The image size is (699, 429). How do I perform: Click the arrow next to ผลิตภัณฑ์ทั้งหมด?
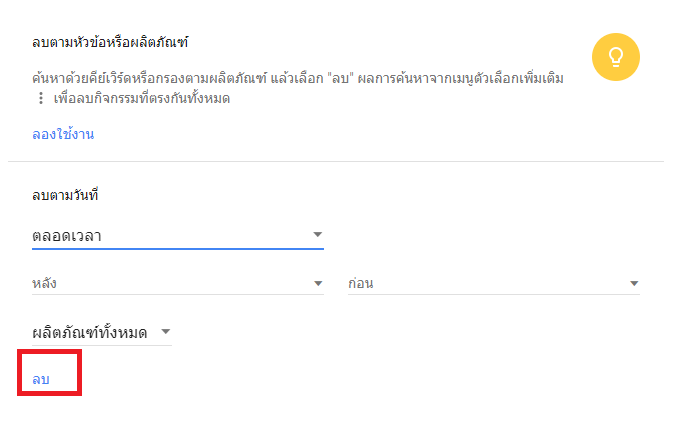[x=165, y=332]
